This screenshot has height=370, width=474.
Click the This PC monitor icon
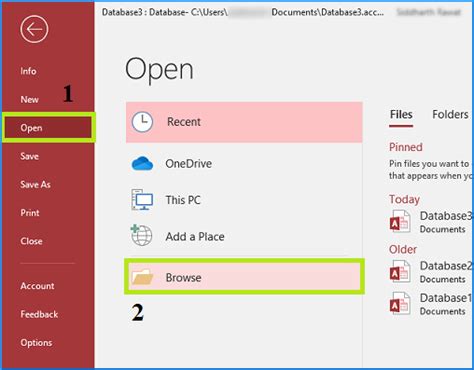point(142,200)
